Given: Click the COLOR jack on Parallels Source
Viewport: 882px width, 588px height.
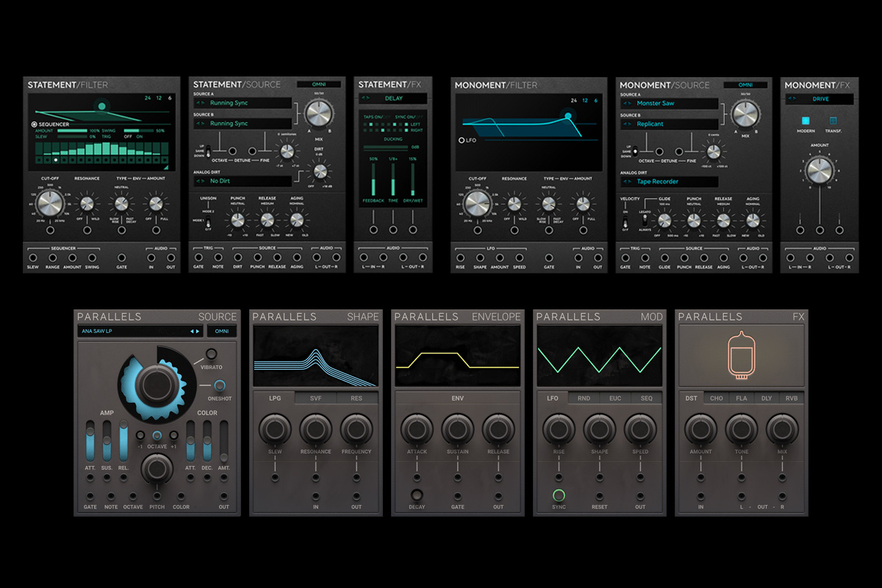Looking at the screenshot, I should point(181,497).
